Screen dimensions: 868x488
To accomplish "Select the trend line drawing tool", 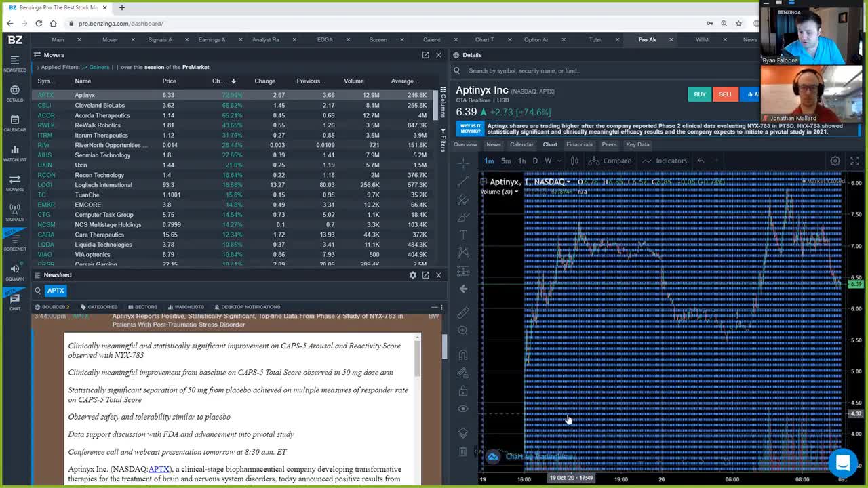I will point(463,182).
